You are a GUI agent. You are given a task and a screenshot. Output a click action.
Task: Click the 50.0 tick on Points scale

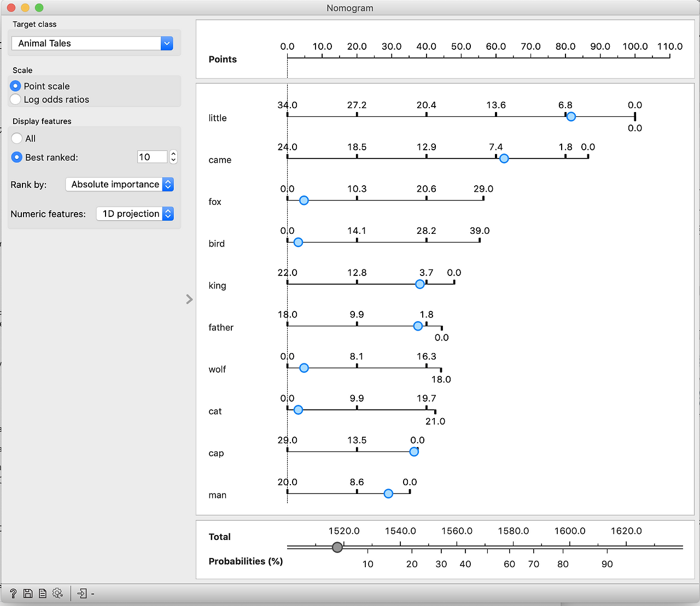pyautogui.click(x=461, y=46)
